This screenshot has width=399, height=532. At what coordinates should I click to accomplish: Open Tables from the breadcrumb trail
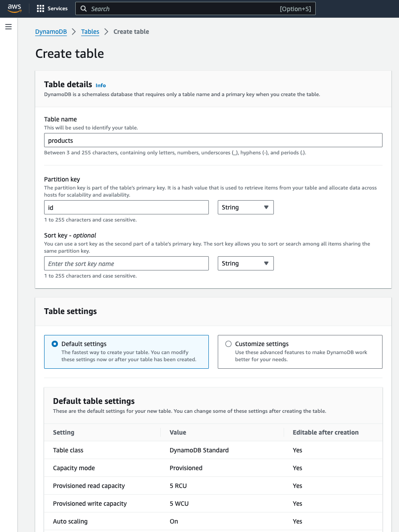point(90,32)
